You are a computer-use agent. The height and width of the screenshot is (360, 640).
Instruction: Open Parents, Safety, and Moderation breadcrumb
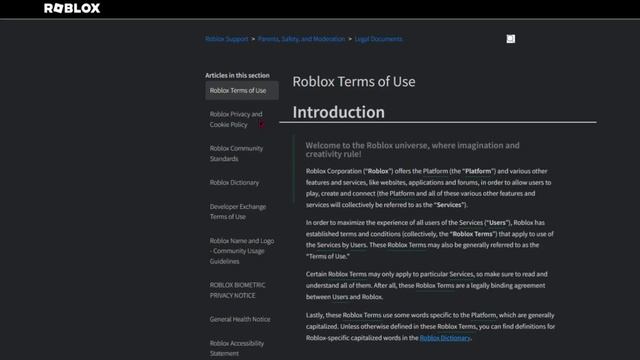pyautogui.click(x=301, y=39)
